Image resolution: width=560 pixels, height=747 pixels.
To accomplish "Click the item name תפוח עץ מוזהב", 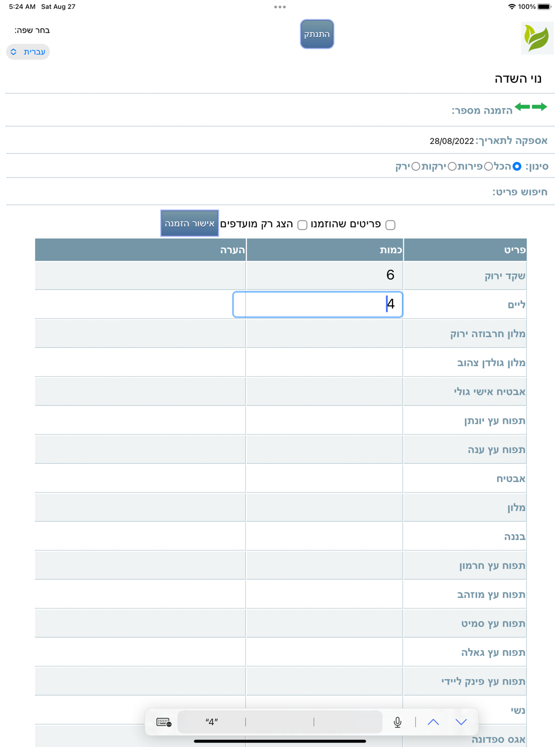I will click(491, 595).
